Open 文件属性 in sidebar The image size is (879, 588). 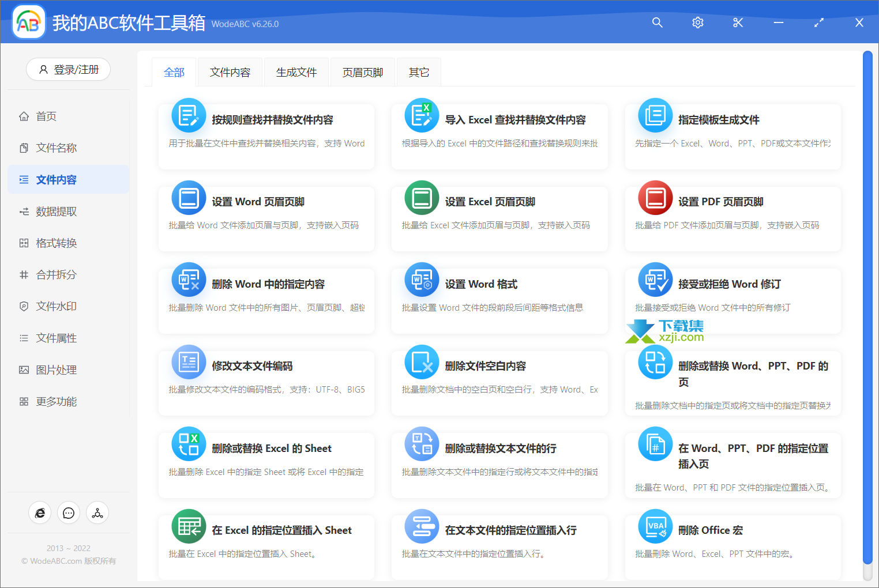68,338
